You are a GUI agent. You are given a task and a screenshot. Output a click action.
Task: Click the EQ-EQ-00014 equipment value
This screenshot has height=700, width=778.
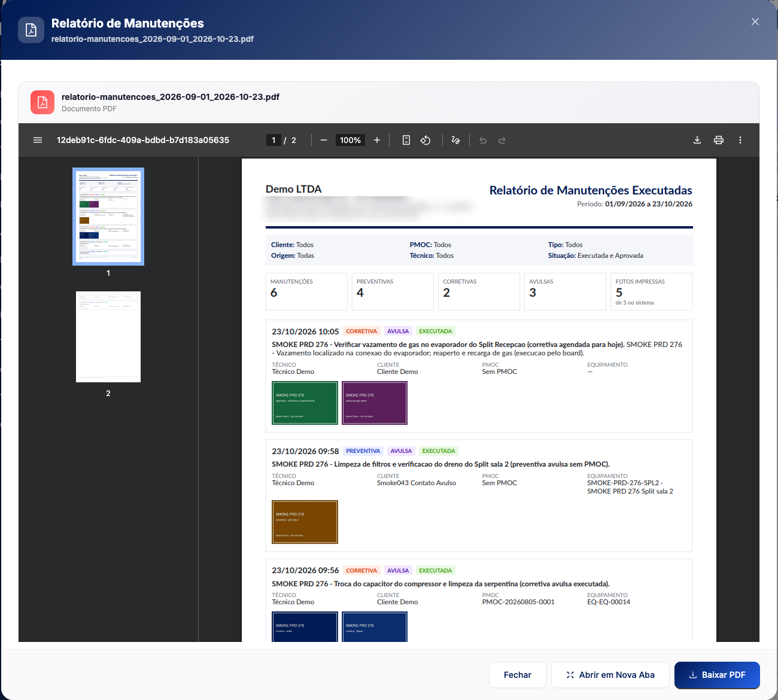(x=609, y=602)
